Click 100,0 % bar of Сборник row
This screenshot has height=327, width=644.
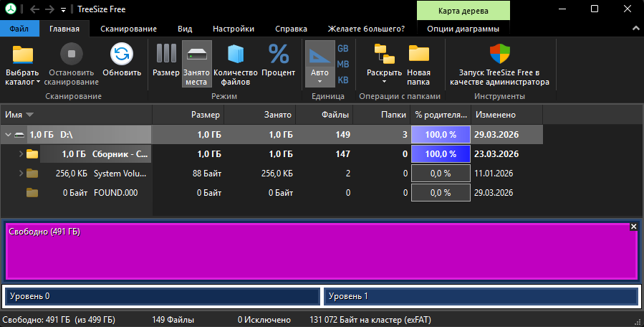click(x=441, y=154)
